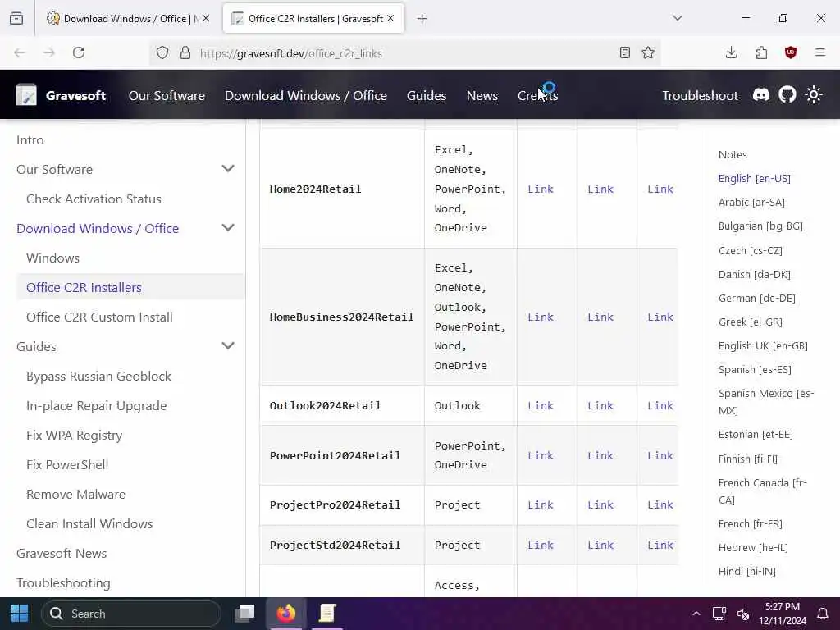This screenshot has height=630, width=840.
Task: Collapse Download Windows / Office sidebar chevron
Action: (x=228, y=228)
